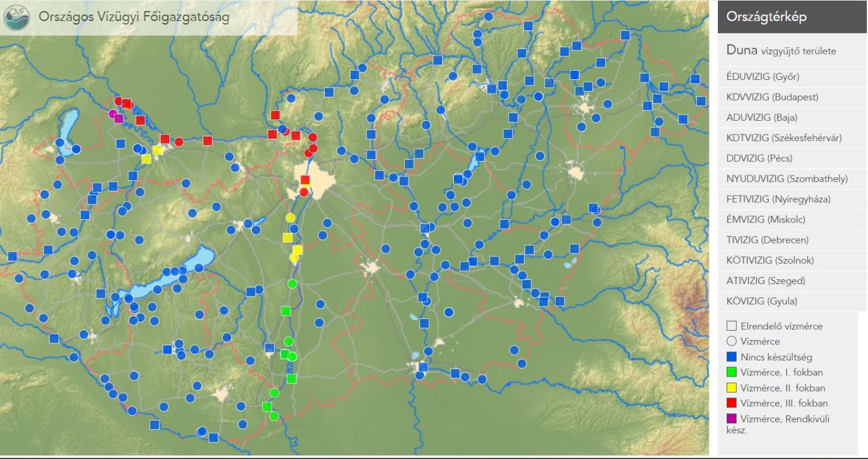The height and width of the screenshot is (459, 868).
Task: Go to ATIVIZIG (Szeged) region
Action: pos(765,281)
